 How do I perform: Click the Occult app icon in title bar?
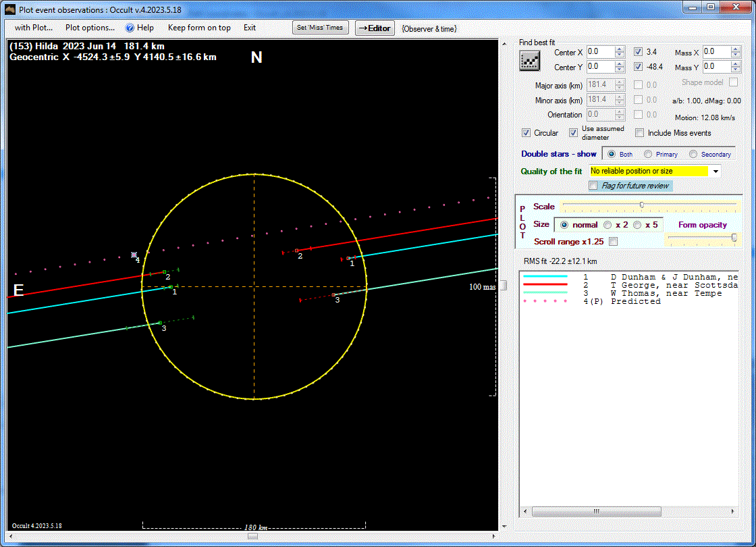tap(9, 10)
